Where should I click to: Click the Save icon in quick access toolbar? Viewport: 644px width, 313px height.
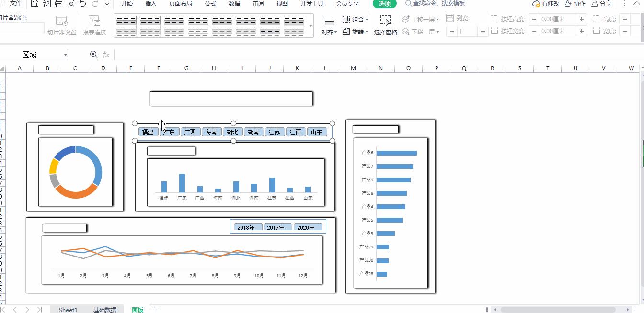[34, 4]
